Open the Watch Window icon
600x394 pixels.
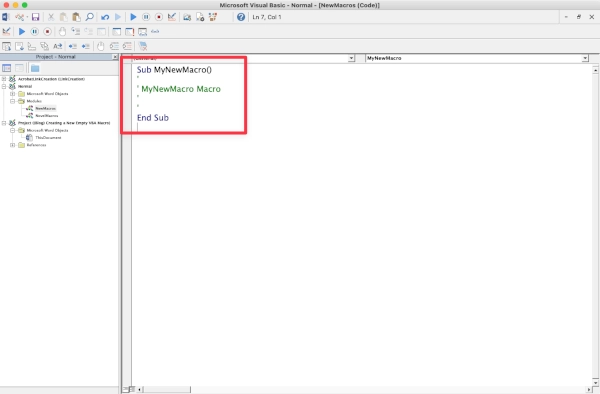[142, 32]
